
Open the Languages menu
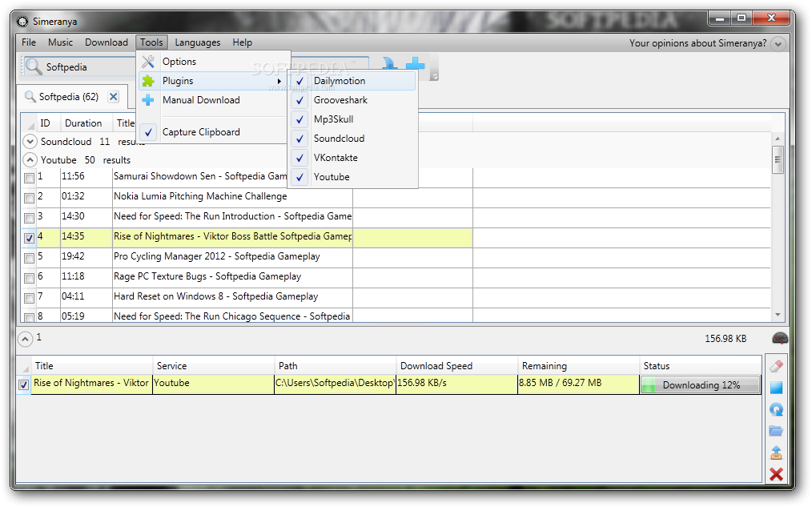197,42
